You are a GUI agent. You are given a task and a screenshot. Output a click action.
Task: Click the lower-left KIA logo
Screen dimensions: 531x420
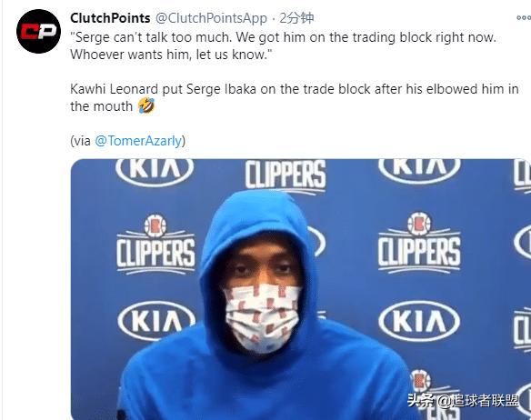click(156, 321)
